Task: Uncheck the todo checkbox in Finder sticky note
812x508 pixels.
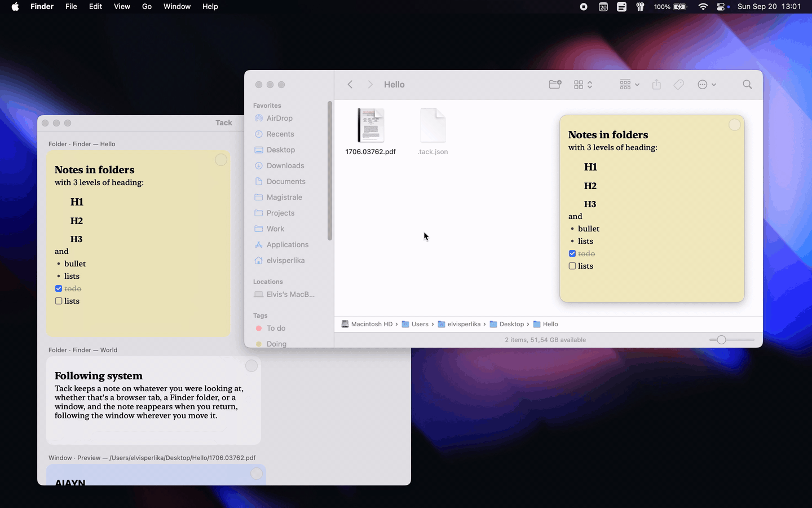Action: [x=572, y=253]
